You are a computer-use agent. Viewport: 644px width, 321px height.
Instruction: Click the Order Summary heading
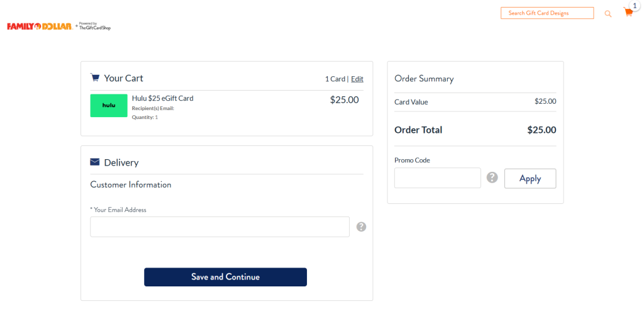click(x=424, y=79)
